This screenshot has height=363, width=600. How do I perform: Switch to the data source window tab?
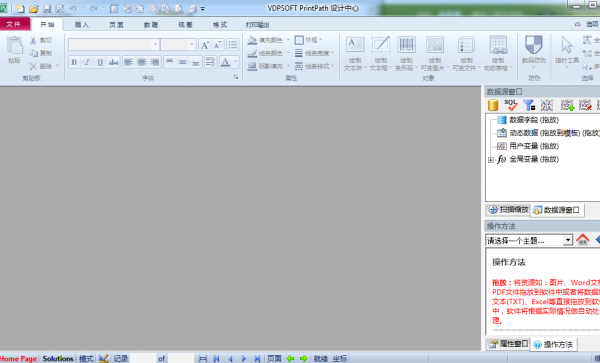[558, 210]
